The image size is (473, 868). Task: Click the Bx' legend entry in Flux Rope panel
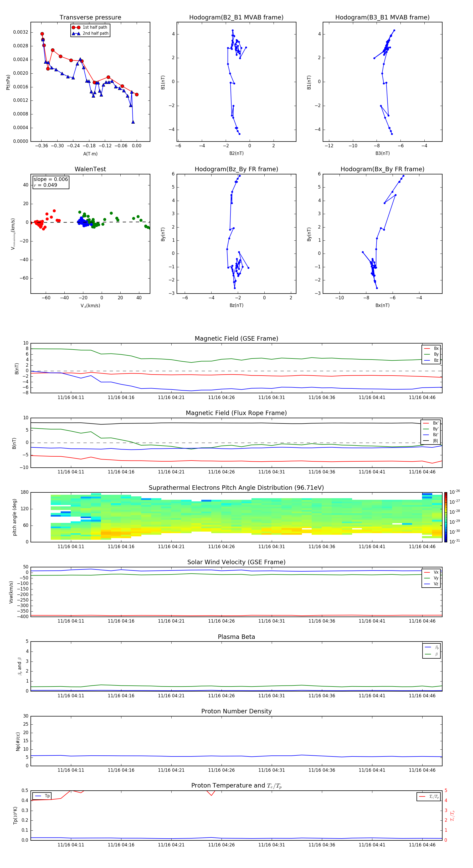coord(431,423)
